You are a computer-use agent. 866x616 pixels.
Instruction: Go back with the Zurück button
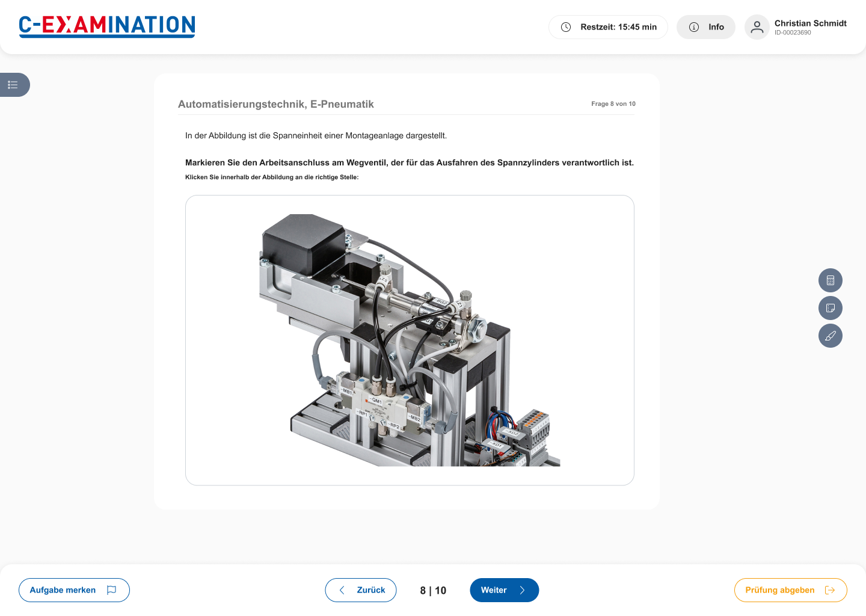(361, 590)
